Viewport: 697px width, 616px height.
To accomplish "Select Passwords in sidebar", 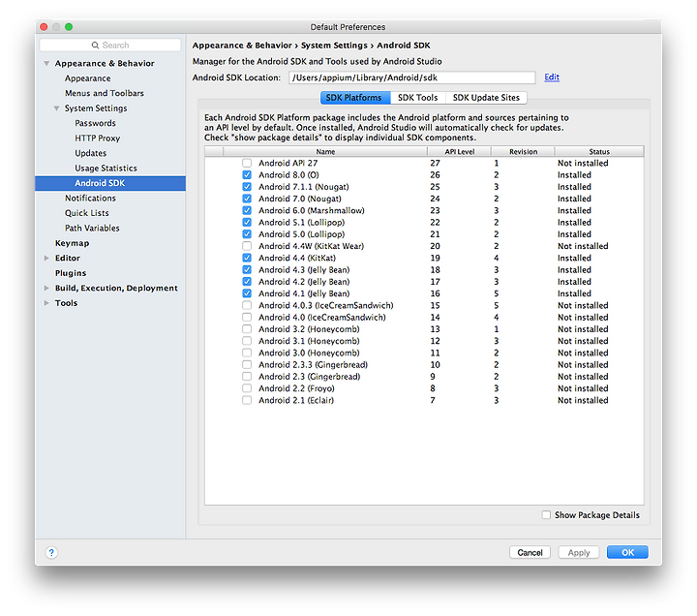I will click(x=95, y=123).
